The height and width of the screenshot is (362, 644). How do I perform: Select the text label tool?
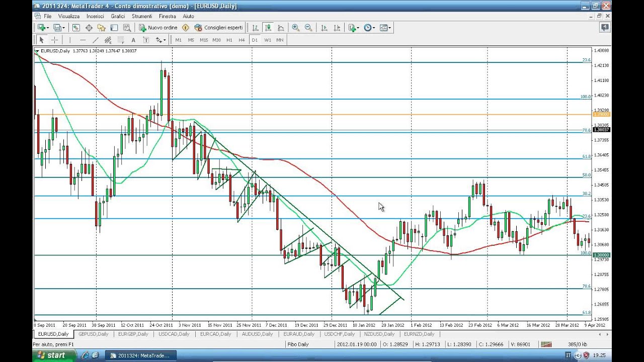pos(146,40)
